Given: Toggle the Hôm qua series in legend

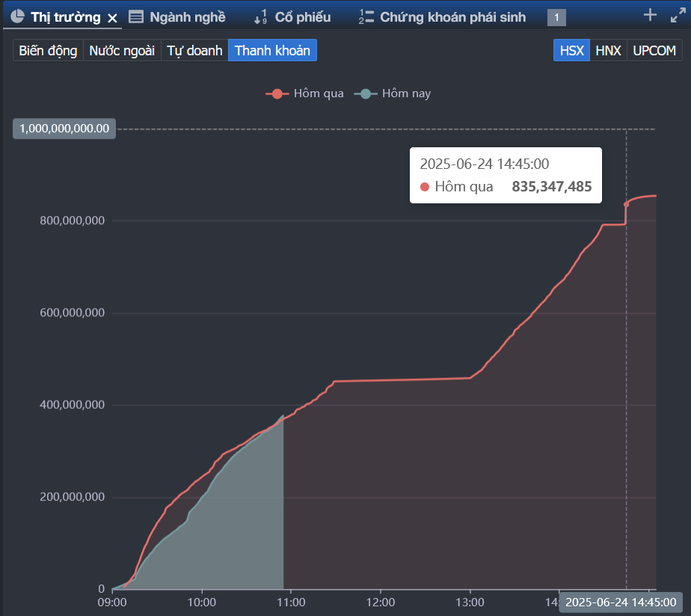Looking at the screenshot, I should click(305, 93).
